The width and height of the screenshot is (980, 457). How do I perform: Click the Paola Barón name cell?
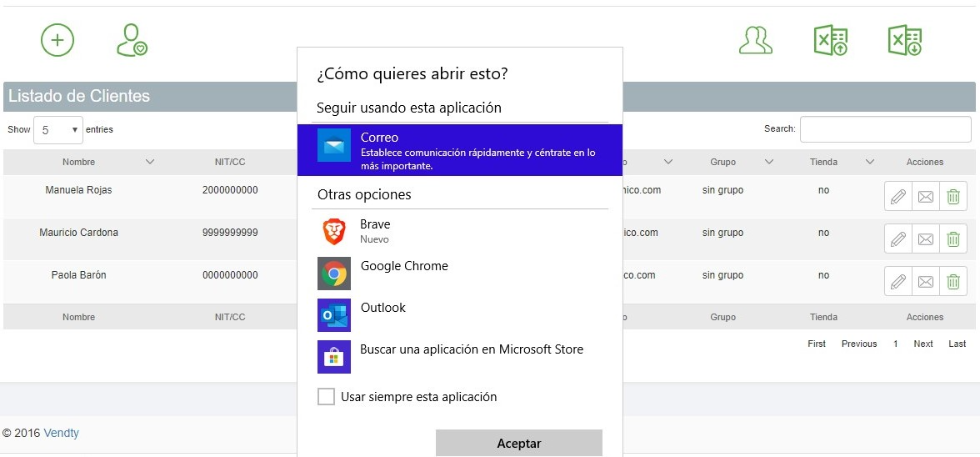point(78,275)
